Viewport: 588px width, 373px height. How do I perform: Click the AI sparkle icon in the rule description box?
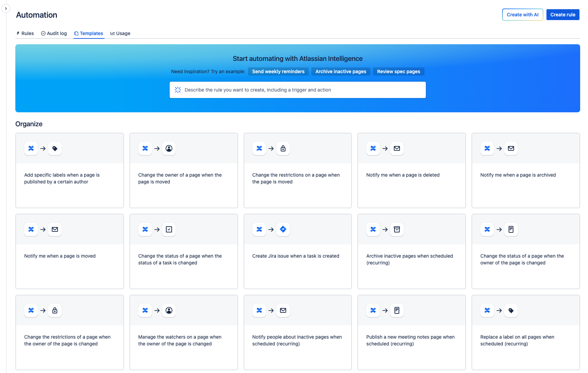click(178, 90)
